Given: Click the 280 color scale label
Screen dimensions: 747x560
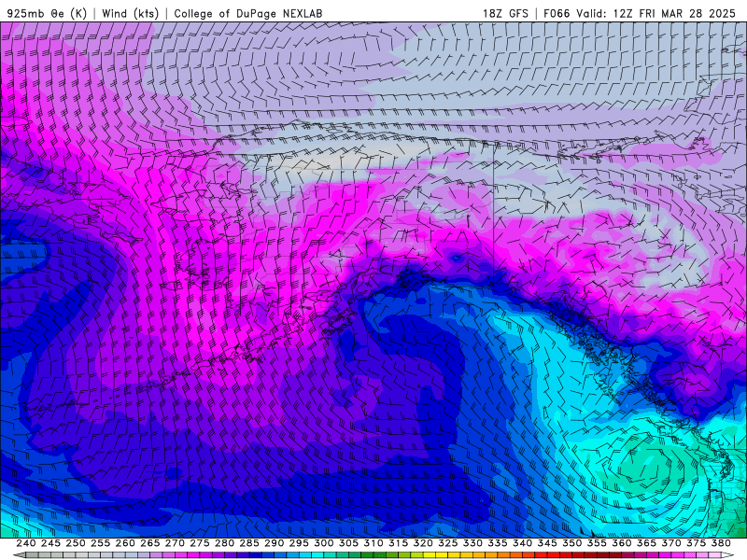Looking at the screenshot, I should pos(224,543).
